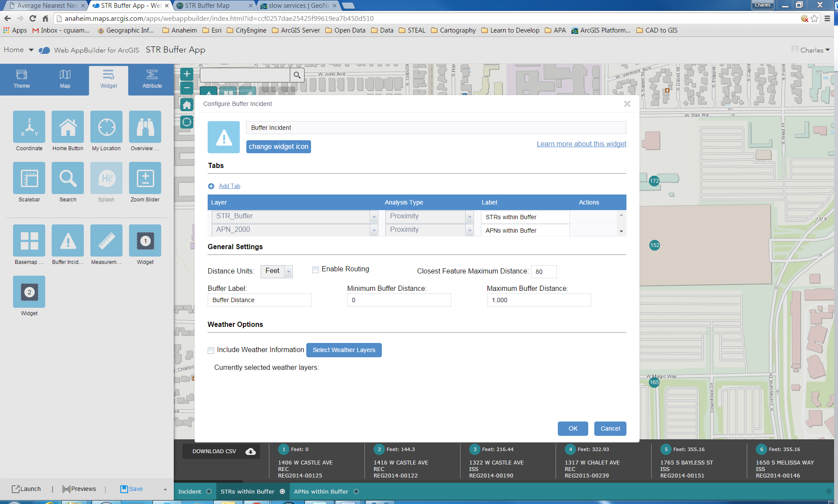Click the Add Tab link
Screen dimensions: 838x504
click(229, 186)
